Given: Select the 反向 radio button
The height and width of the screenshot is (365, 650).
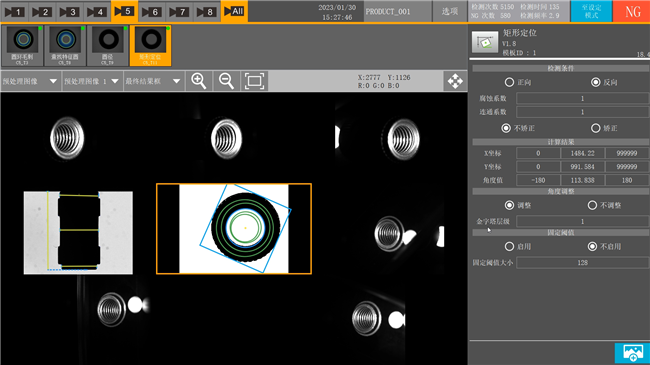Looking at the screenshot, I should pyautogui.click(x=596, y=82).
